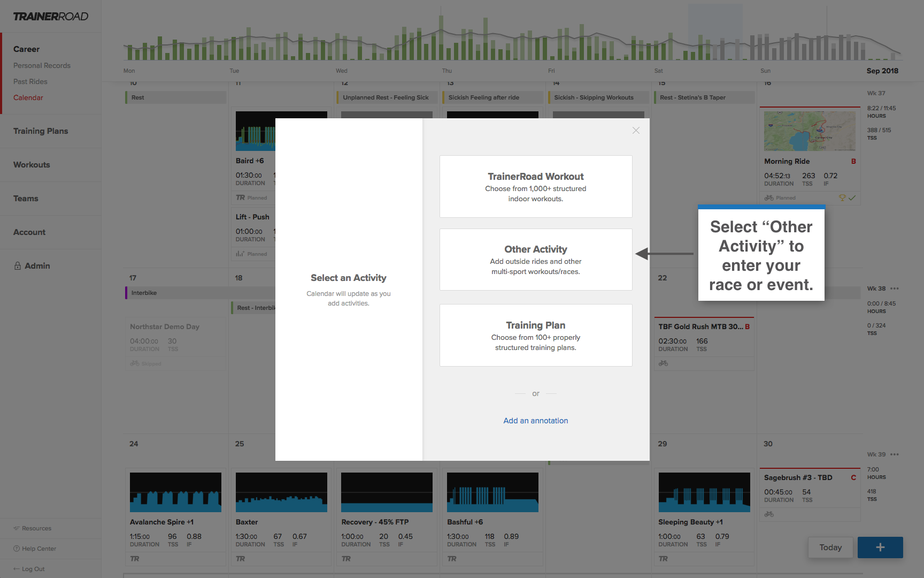The width and height of the screenshot is (924, 578).
Task: Click checkmark icon on Morning Ride
Action: pos(852,197)
